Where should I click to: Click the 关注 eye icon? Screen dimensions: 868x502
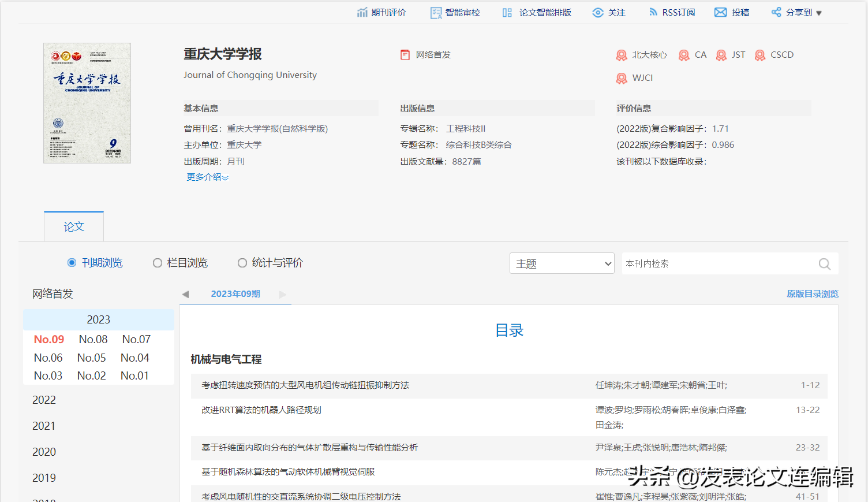598,13
